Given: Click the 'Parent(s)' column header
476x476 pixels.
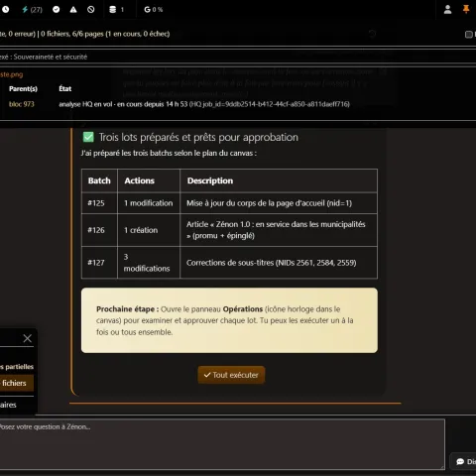Looking at the screenshot, I should point(23,88).
